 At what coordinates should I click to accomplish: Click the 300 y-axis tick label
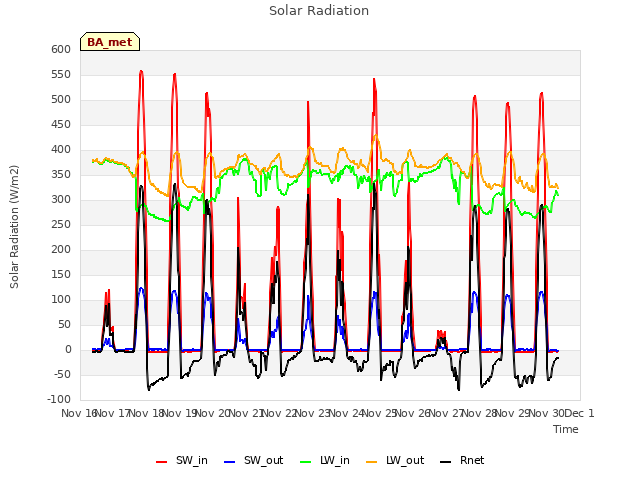point(61,199)
